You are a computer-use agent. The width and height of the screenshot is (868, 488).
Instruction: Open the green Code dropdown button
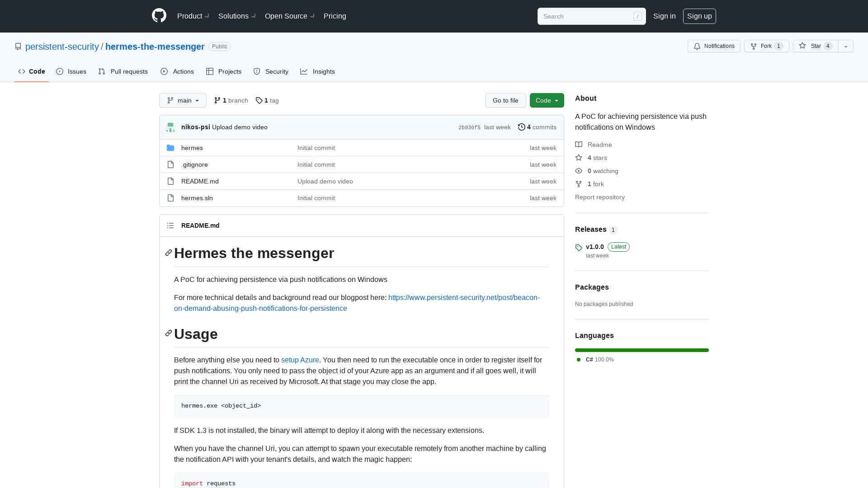(x=547, y=100)
